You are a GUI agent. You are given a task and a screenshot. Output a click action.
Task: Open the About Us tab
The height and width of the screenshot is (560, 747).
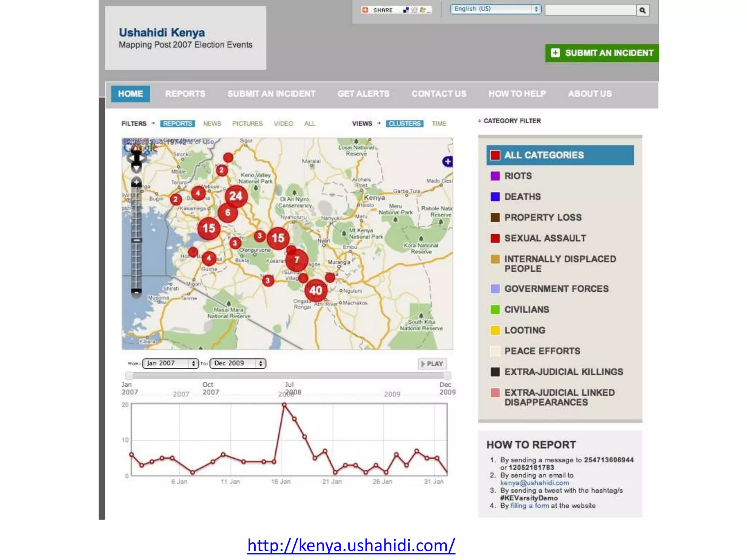(590, 94)
